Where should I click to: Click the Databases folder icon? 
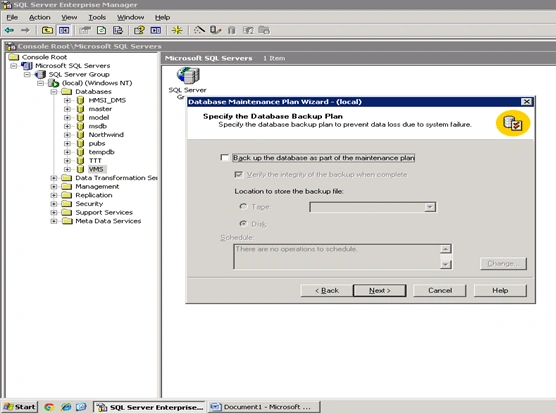[67, 92]
